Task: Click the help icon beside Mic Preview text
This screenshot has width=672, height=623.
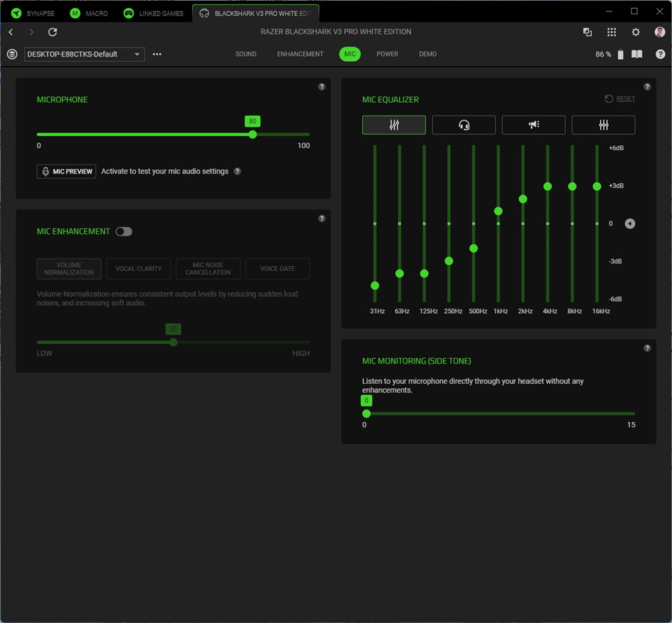Action: point(237,171)
